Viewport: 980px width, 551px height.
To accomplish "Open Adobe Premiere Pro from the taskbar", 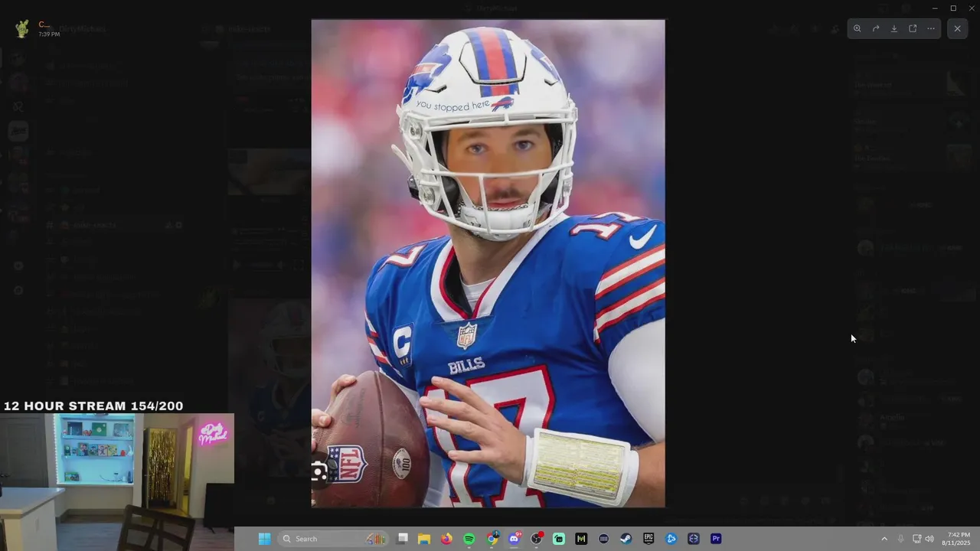I will (x=716, y=539).
